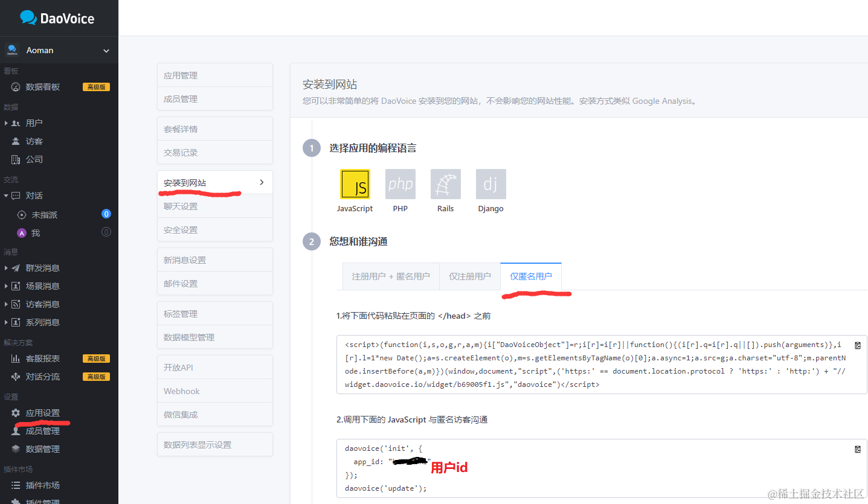Expand 系列消息 arrow
Viewport: 868px width, 504px height.
tap(6, 322)
